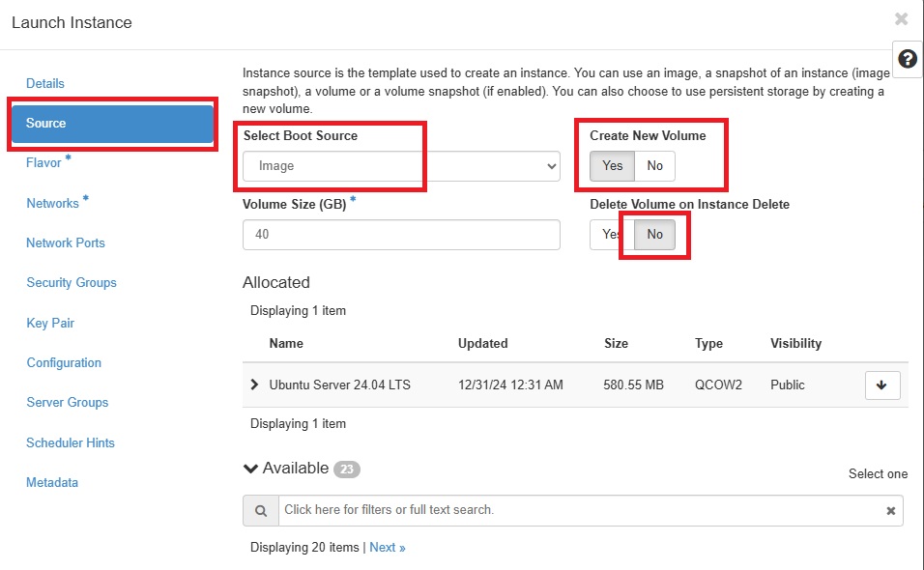Clear the filter search box
The width and height of the screenshot is (924, 570).
890,511
